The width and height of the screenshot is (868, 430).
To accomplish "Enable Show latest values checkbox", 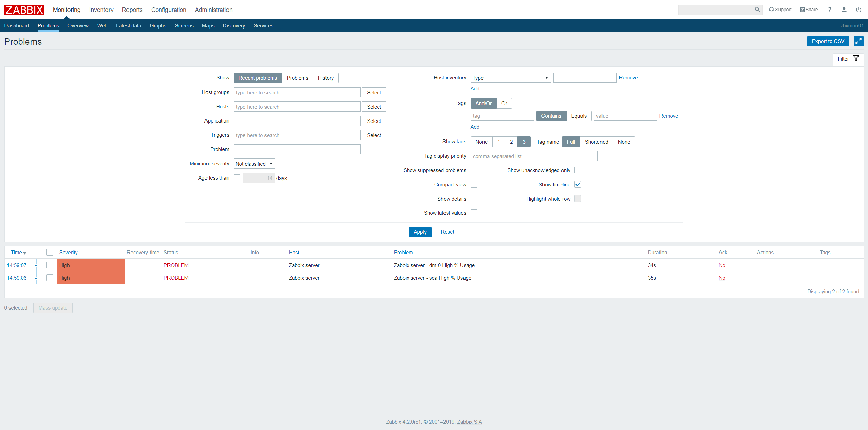I will [x=474, y=213].
